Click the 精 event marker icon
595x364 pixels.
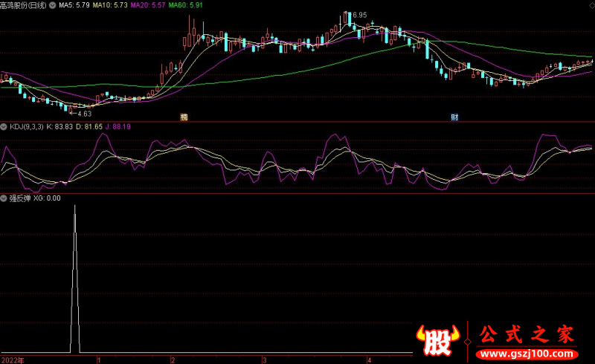click(x=183, y=117)
